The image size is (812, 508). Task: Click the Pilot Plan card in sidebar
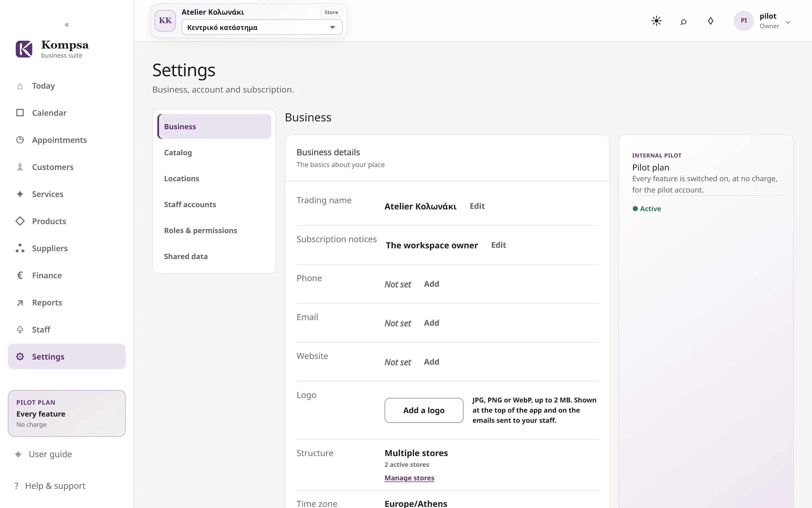click(x=67, y=413)
